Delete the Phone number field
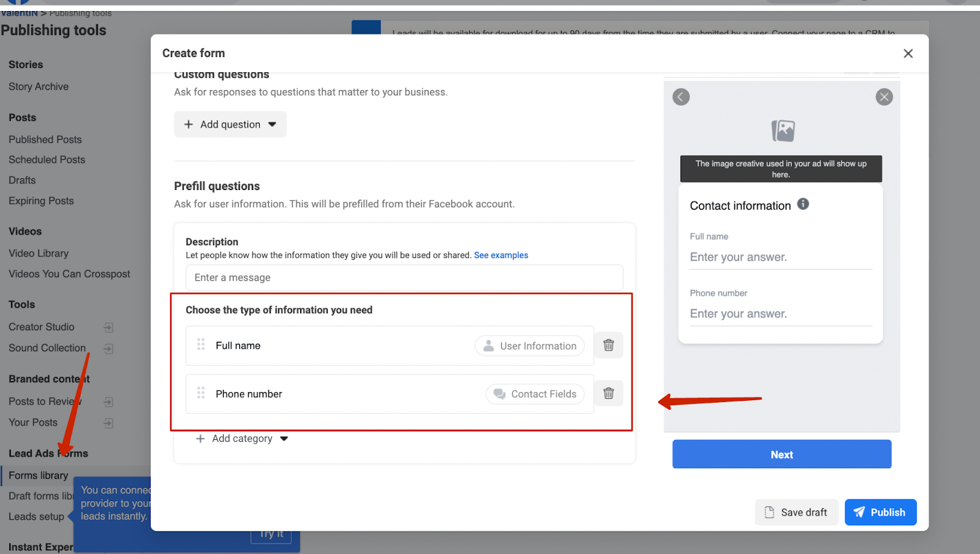This screenshot has width=980, height=554. pos(608,393)
